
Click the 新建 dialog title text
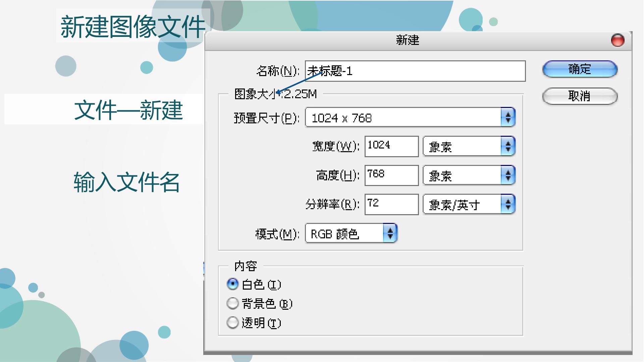[408, 40]
